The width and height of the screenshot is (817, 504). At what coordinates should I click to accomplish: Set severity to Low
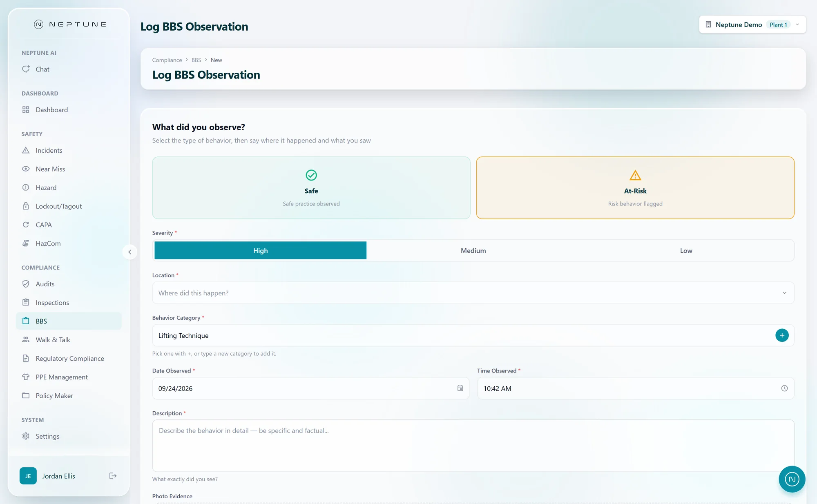point(686,250)
